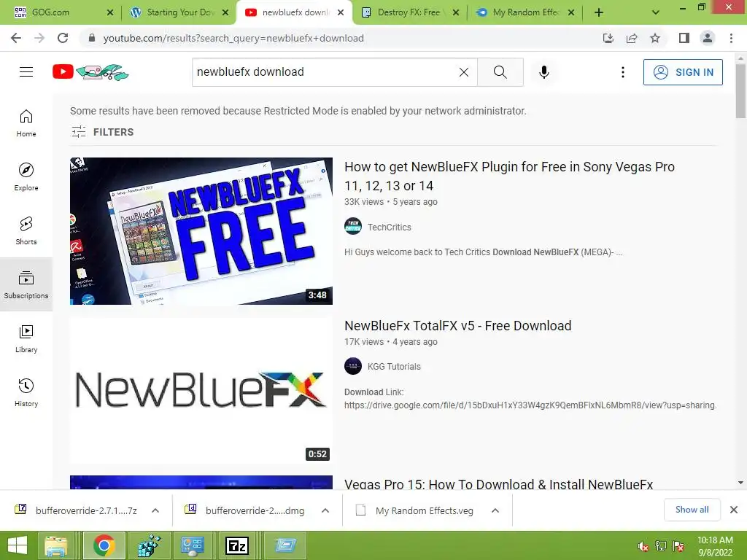Click the browser address bar URL
This screenshot has width=747, height=560.
[x=233, y=38]
